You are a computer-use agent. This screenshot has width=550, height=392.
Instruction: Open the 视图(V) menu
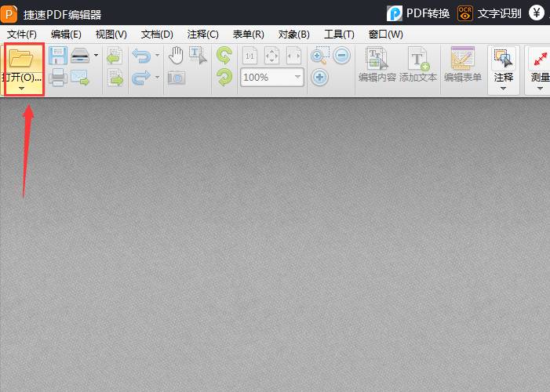click(x=111, y=34)
